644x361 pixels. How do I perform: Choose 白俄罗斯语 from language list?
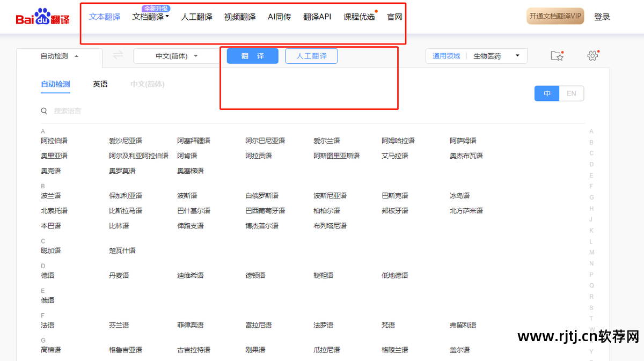click(x=262, y=195)
